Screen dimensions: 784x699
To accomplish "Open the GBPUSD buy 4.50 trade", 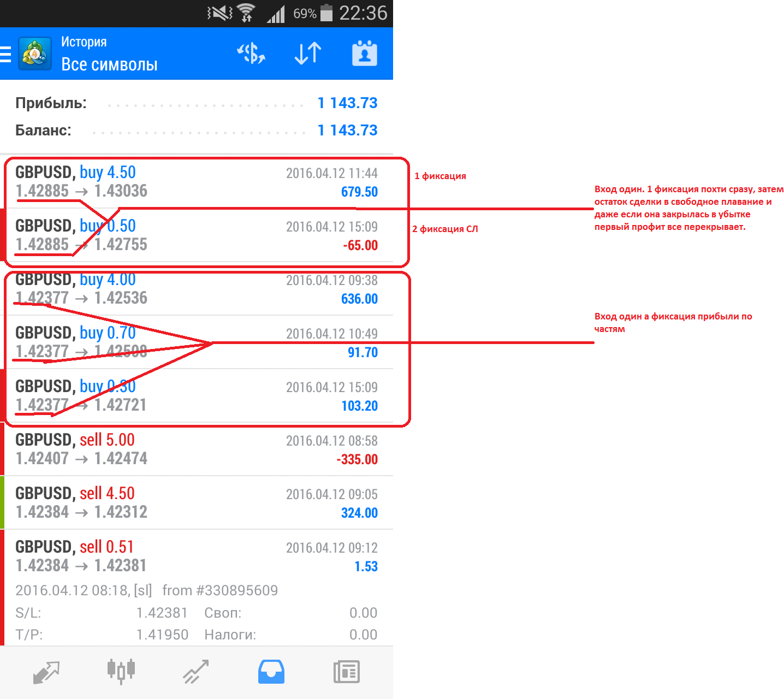I will click(197, 182).
